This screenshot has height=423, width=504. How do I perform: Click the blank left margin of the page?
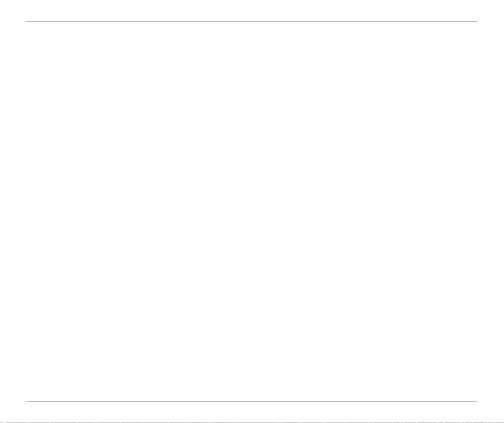coord(13,211)
